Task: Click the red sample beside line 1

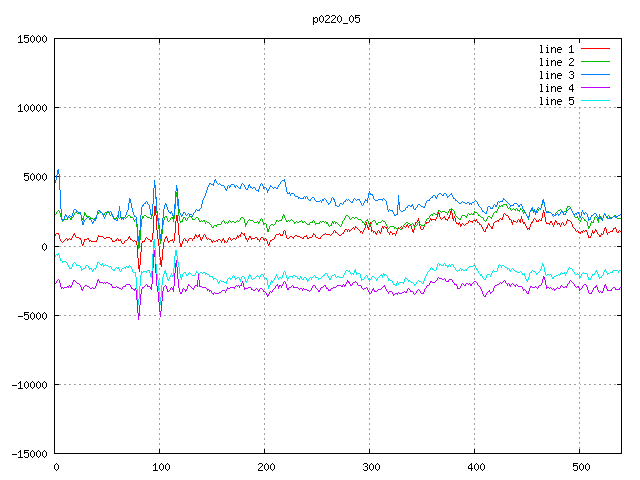Action: point(596,49)
